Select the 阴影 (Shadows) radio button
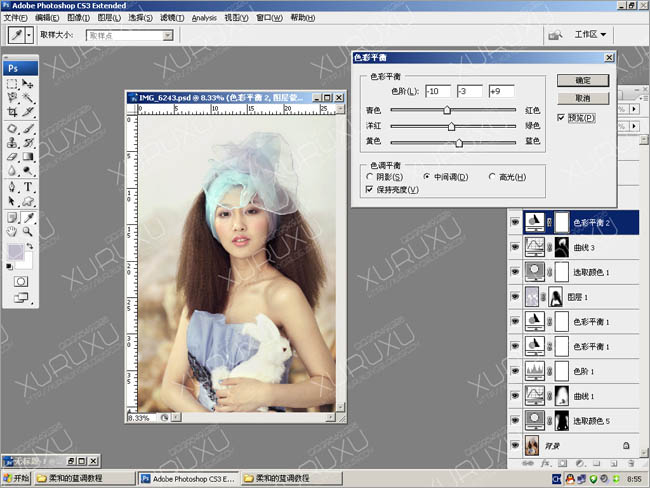 (x=370, y=177)
